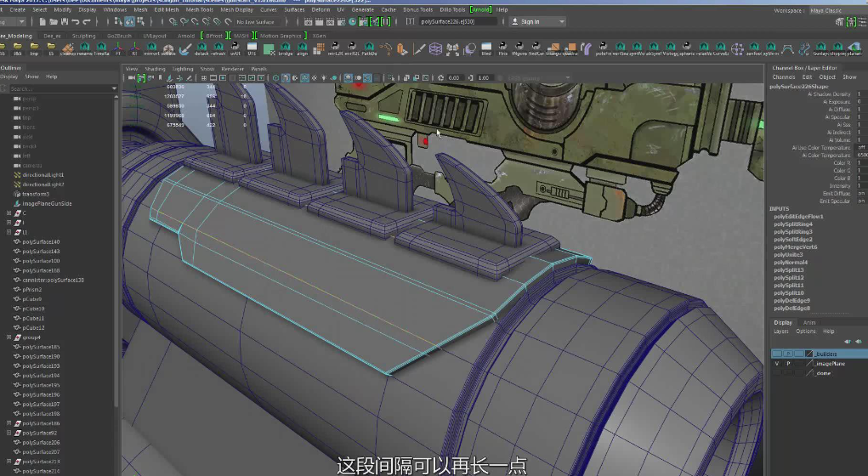Toggle P playback box of _imagePlane layer
The image size is (868, 476).
(x=788, y=364)
